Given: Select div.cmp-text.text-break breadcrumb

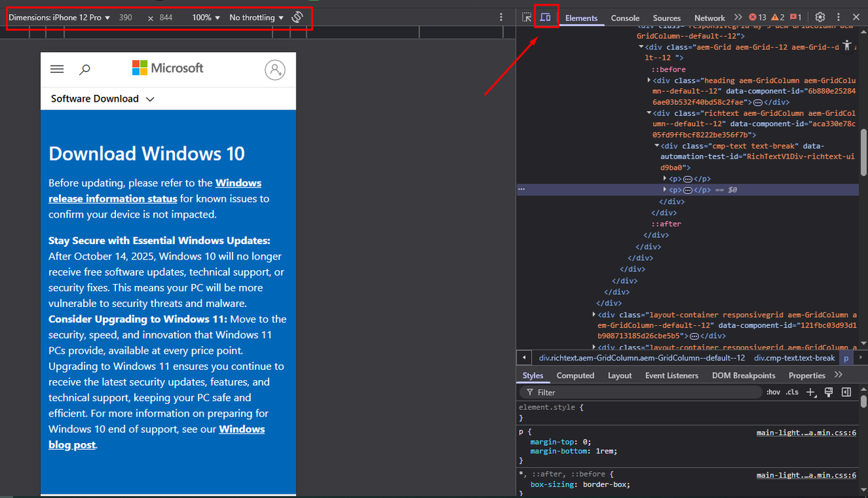Looking at the screenshot, I should [x=794, y=358].
